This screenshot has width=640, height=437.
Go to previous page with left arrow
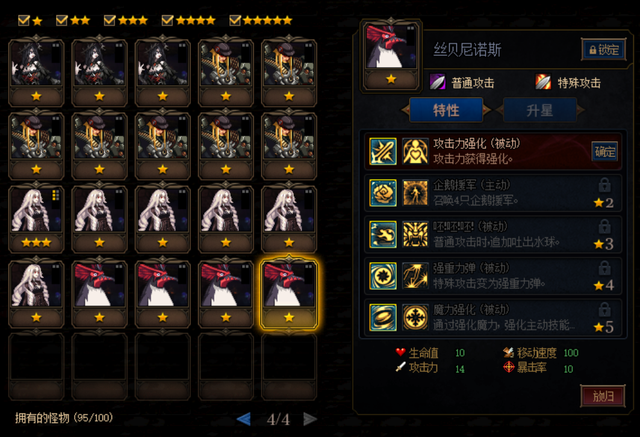coord(244,419)
